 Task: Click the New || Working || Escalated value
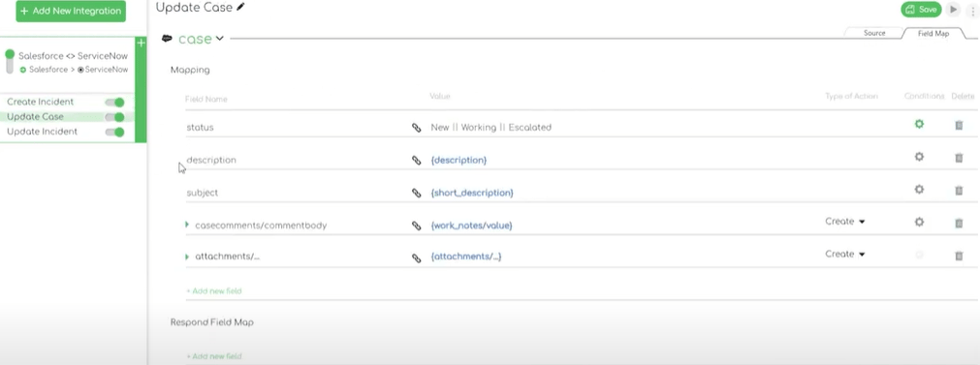click(491, 127)
